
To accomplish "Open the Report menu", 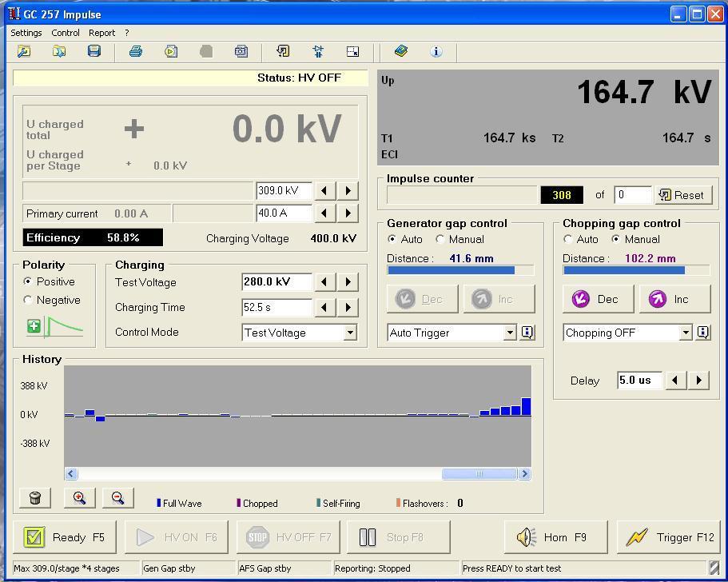I will point(101,33).
